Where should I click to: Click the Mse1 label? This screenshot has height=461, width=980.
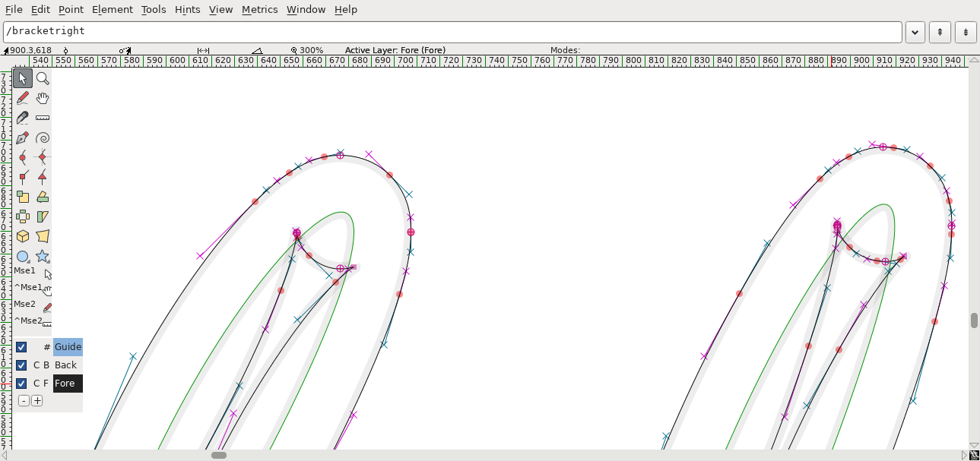tap(25, 270)
